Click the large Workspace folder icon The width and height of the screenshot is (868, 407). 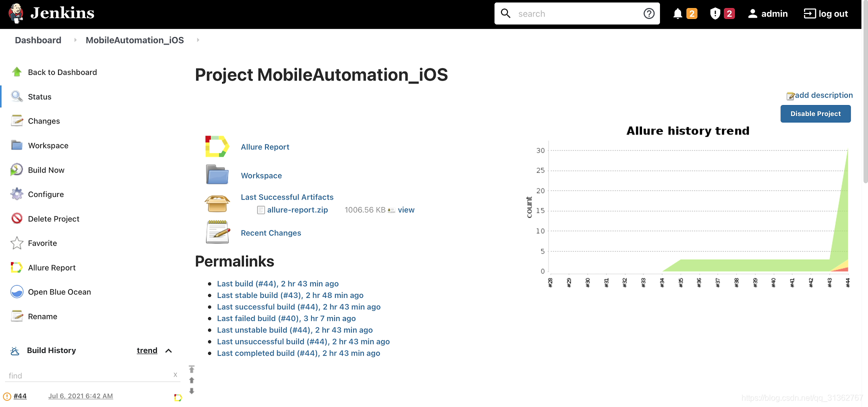[217, 175]
